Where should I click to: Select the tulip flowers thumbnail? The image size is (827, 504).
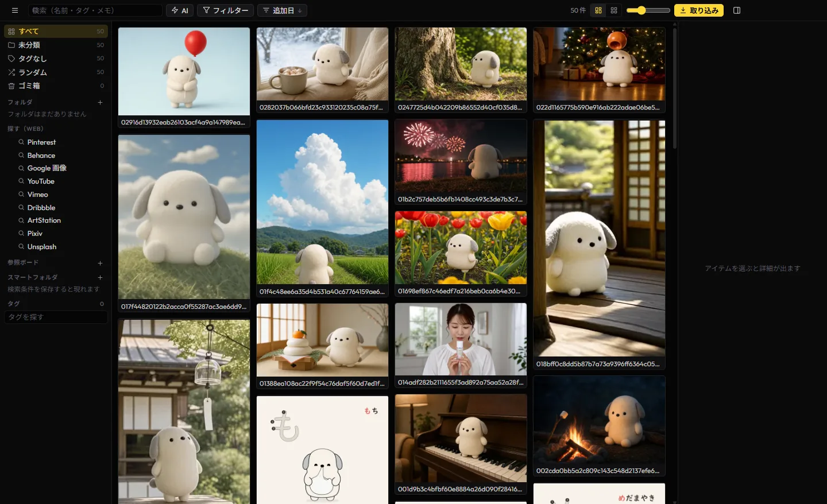[x=461, y=247]
